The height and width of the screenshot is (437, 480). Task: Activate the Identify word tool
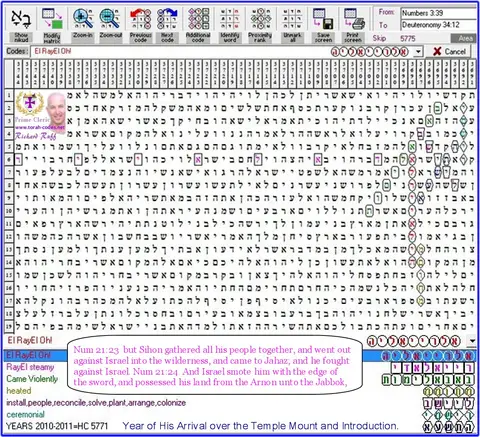click(x=230, y=26)
